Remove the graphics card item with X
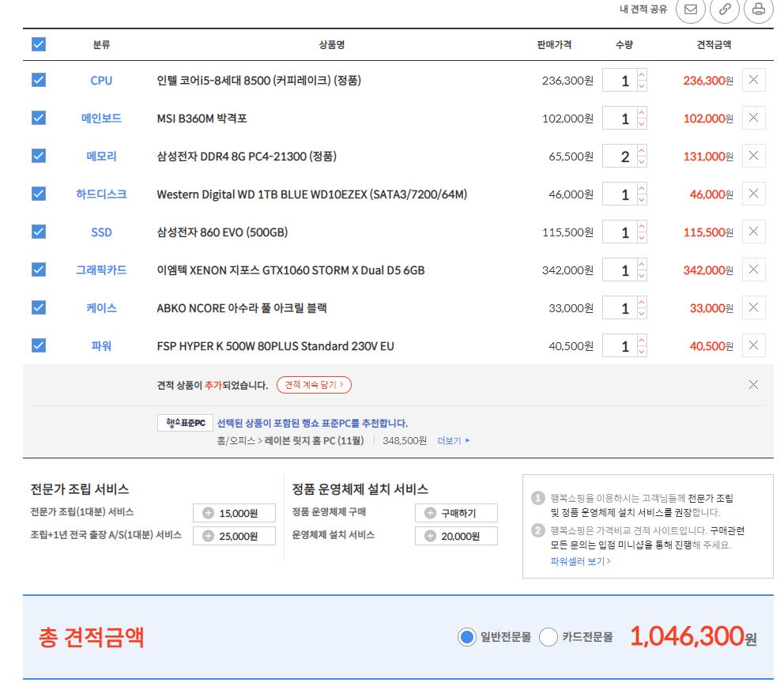The width and height of the screenshot is (784, 690). 753,270
